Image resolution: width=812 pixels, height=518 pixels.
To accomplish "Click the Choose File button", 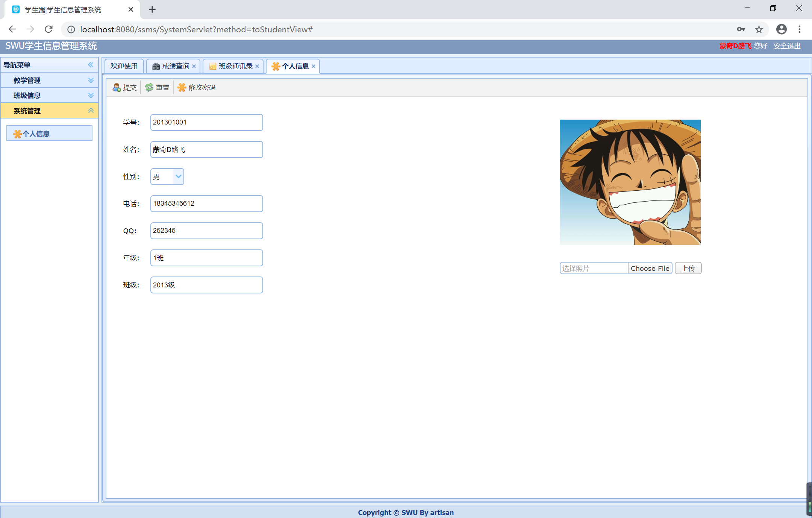I will click(650, 268).
